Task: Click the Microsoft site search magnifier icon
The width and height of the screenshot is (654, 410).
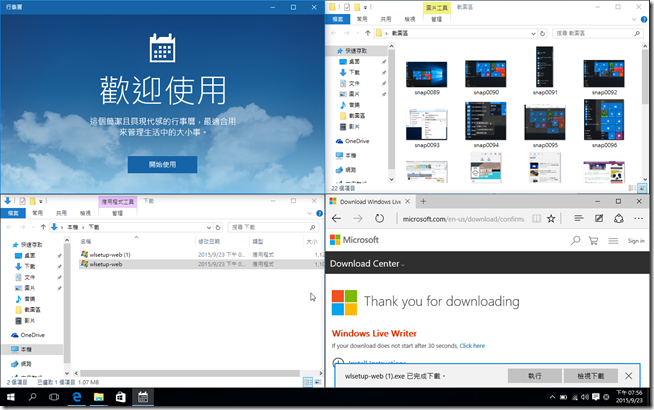Action: [x=575, y=241]
